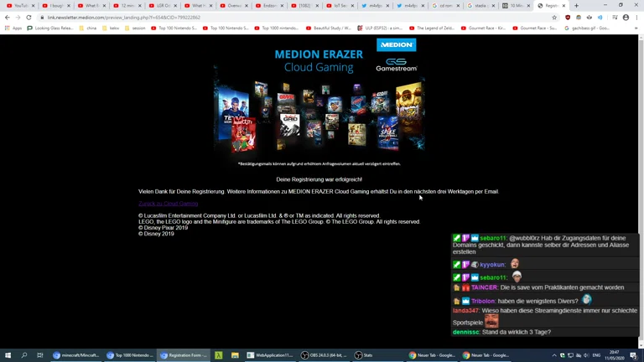Click the MEDION logo

[396, 44]
